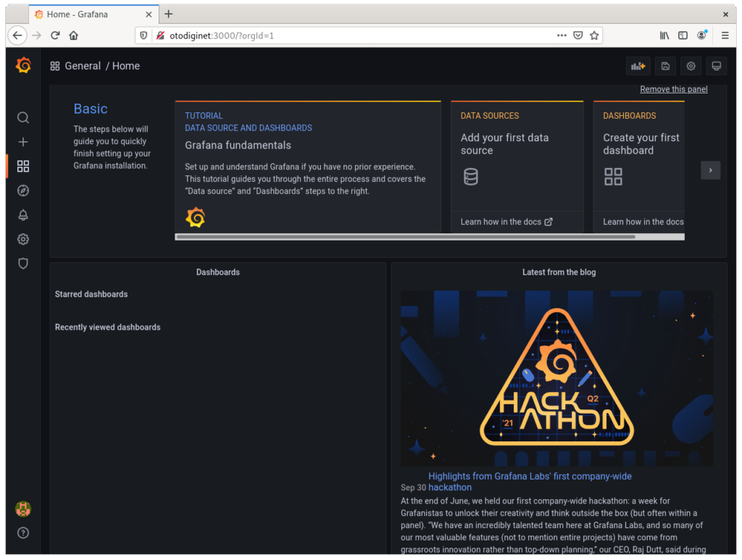Viewport: 742px width, 560px height.
Task: Click the Basic heading text
Action: point(91,109)
